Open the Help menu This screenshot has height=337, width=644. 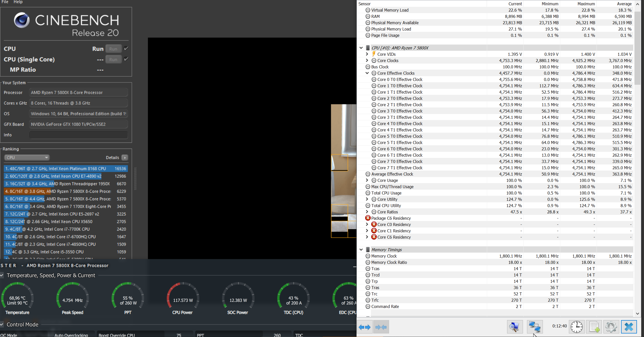[x=18, y=2]
